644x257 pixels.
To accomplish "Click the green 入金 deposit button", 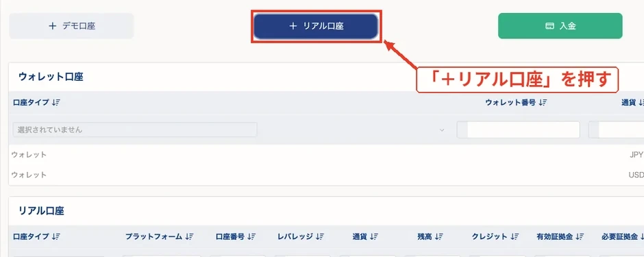I will (560, 26).
